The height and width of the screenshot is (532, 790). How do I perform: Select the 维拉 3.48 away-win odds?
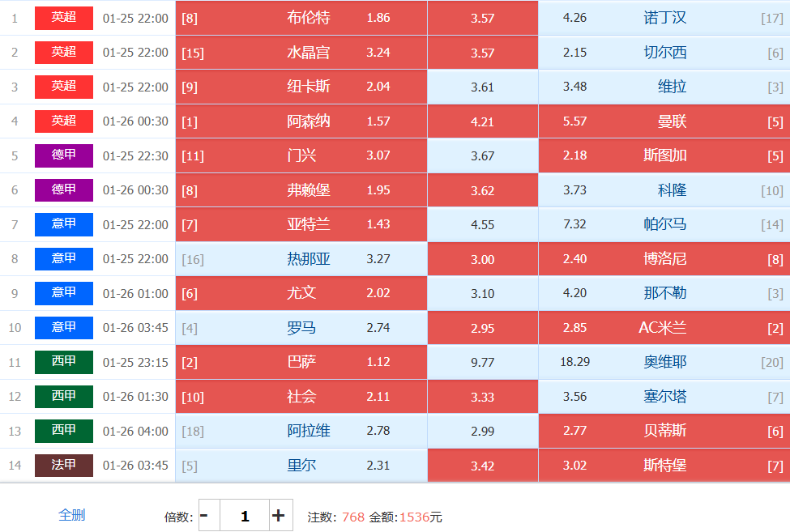click(664, 87)
